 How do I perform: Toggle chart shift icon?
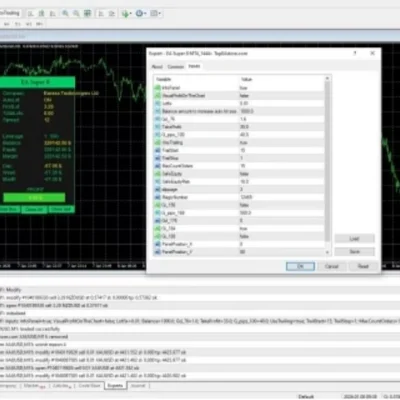(x=111, y=14)
